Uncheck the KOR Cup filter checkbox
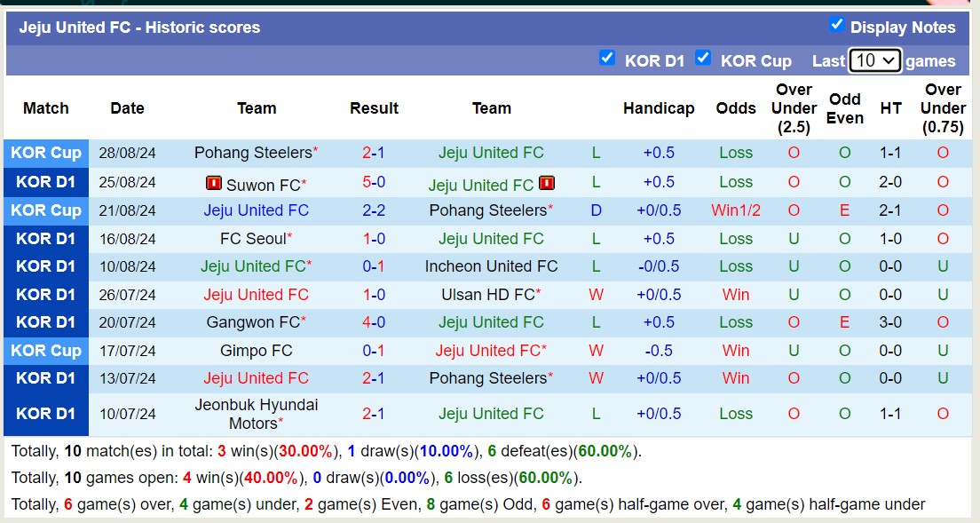Viewport: 980px width, 523px height. (703, 58)
